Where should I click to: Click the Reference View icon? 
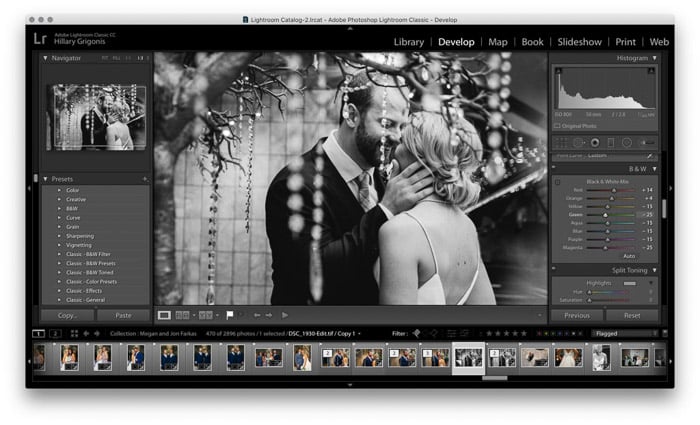tap(182, 315)
